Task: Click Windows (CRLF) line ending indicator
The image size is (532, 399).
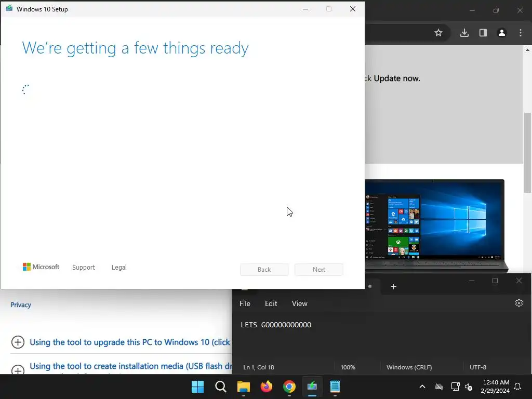Action: (x=409, y=367)
